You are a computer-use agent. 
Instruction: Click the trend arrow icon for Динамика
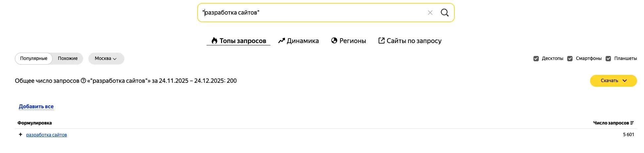coord(281,41)
